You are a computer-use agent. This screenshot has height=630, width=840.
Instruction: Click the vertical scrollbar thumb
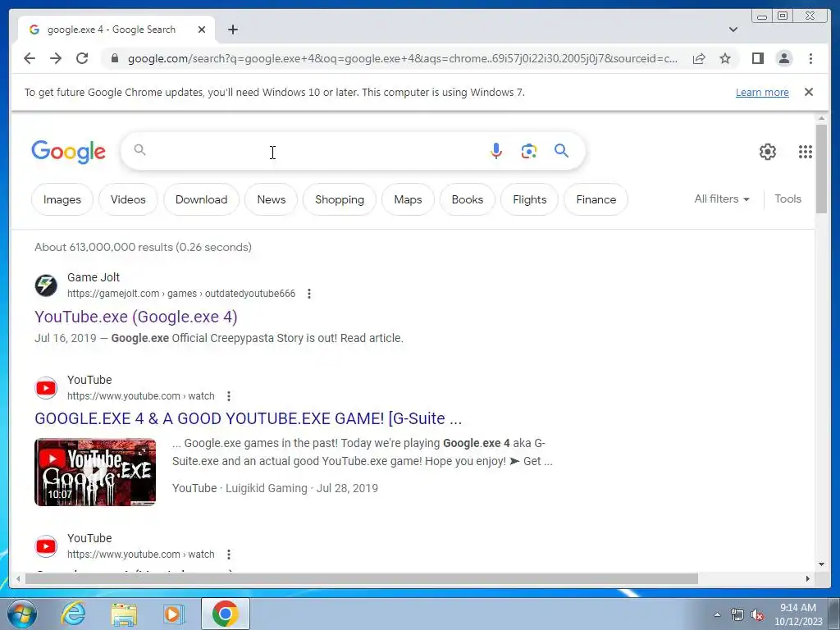tap(821, 169)
